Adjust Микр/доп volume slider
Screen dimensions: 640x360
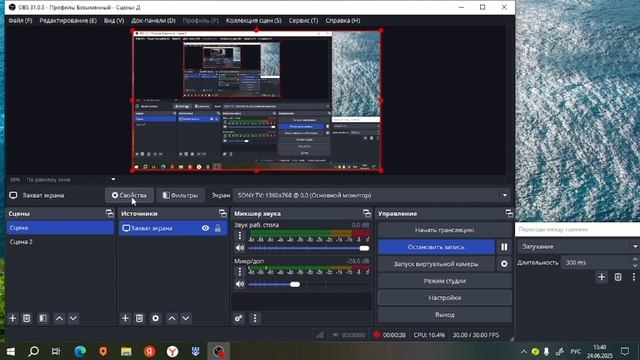(309, 284)
